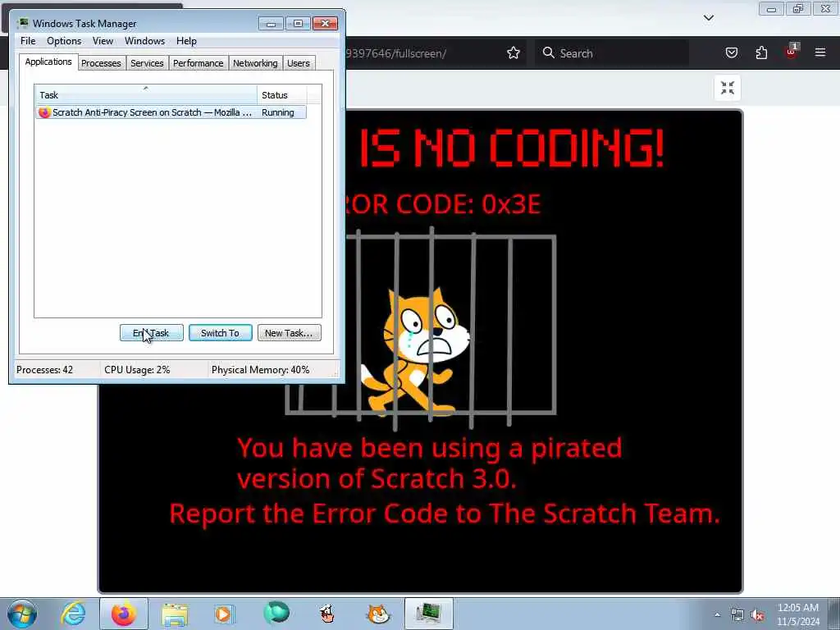Open the clock showing 12:05 AM

[x=798, y=614]
